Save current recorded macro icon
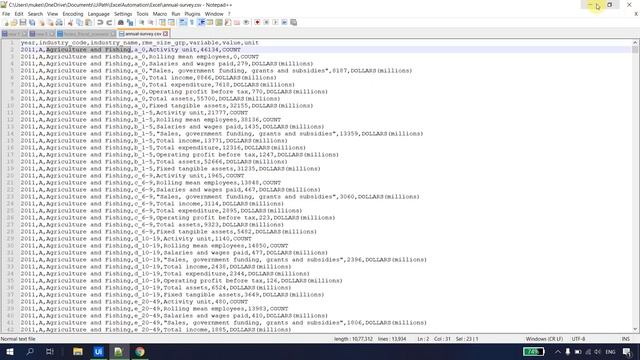The image size is (640, 360). click(293, 22)
